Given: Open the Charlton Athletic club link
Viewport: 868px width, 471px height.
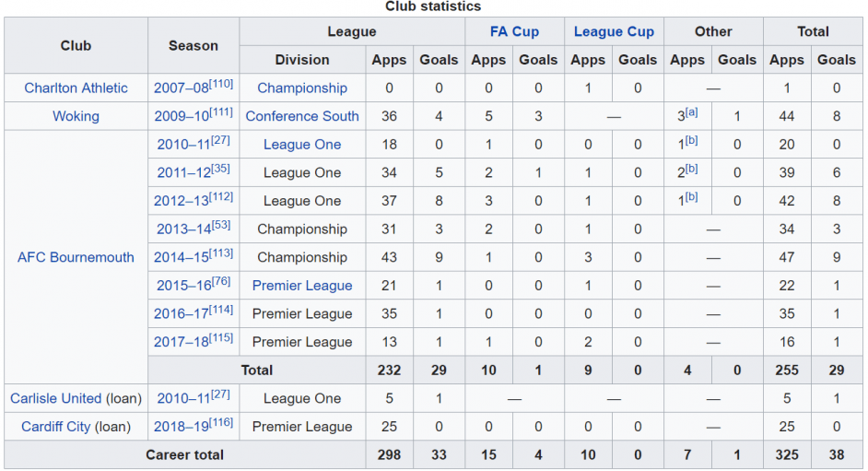Looking at the screenshot, I should (76, 88).
